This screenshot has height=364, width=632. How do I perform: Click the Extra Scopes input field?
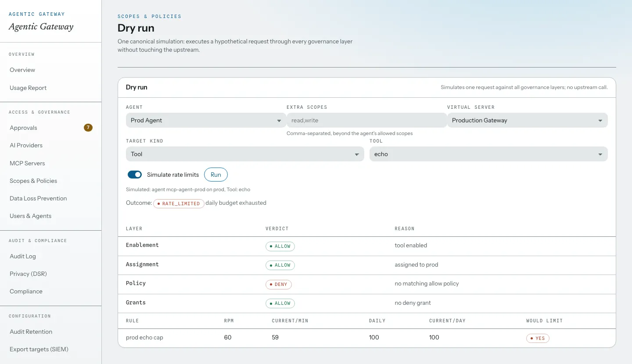366,120
